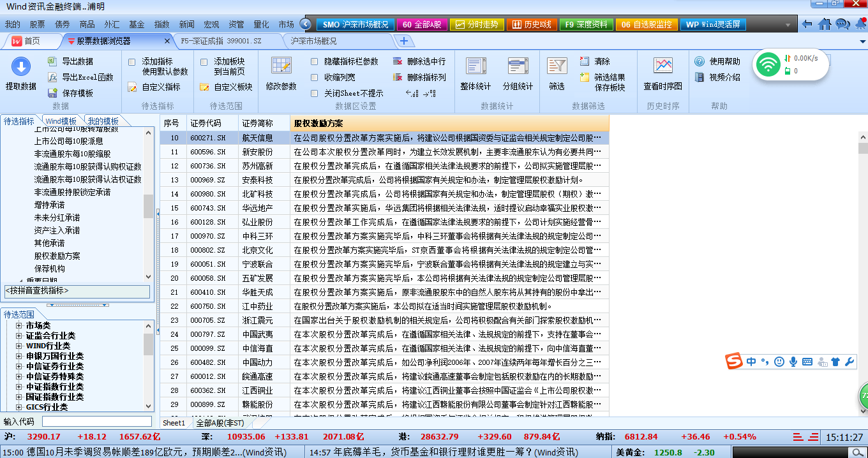This screenshot has height=458, width=868.
Task: Enable 关闭Sheet不提示 checkbox
Action: (315, 93)
